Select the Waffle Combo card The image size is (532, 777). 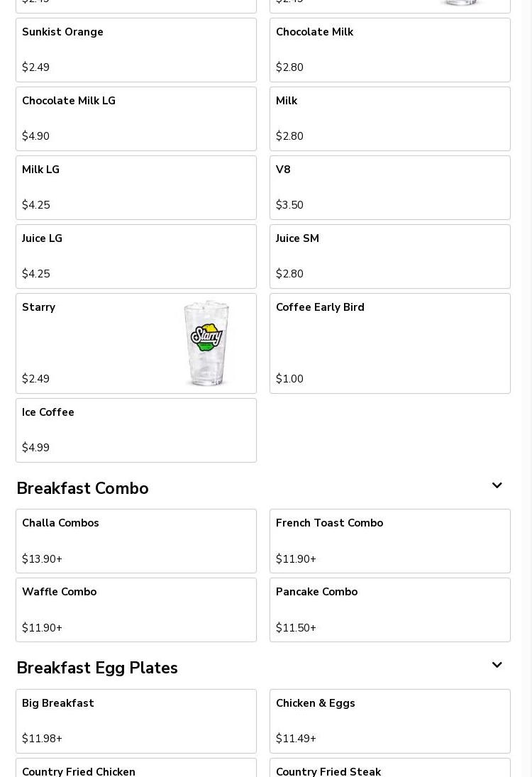[x=136, y=610]
